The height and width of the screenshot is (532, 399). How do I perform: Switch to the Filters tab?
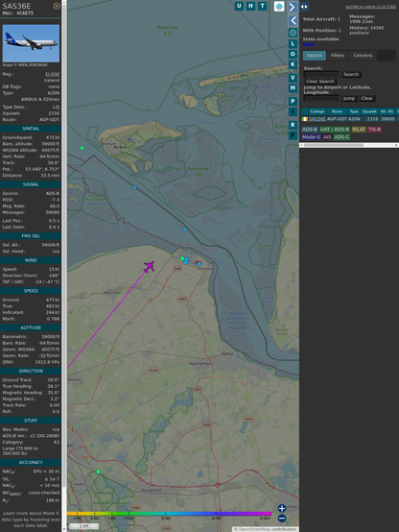click(338, 56)
